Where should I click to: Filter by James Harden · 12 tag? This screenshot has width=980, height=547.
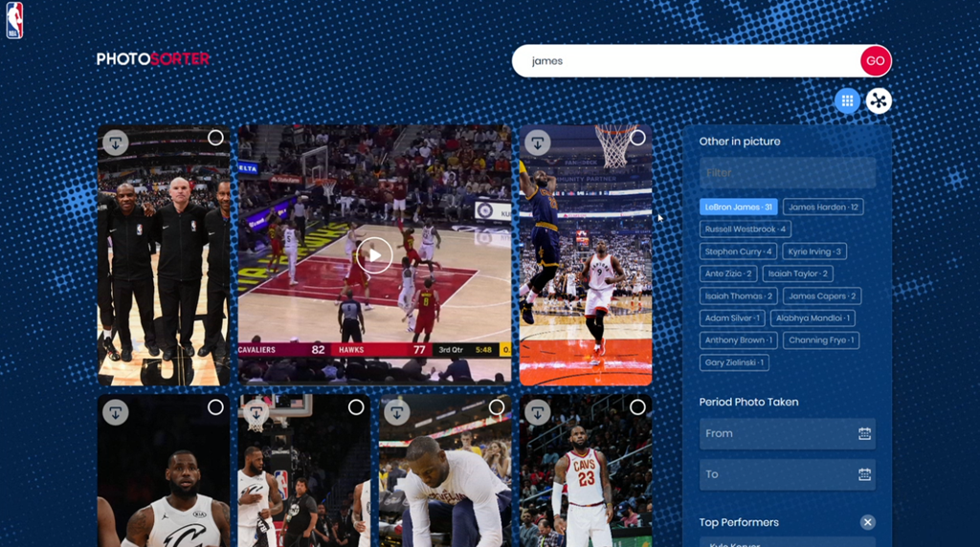[823, 208]
